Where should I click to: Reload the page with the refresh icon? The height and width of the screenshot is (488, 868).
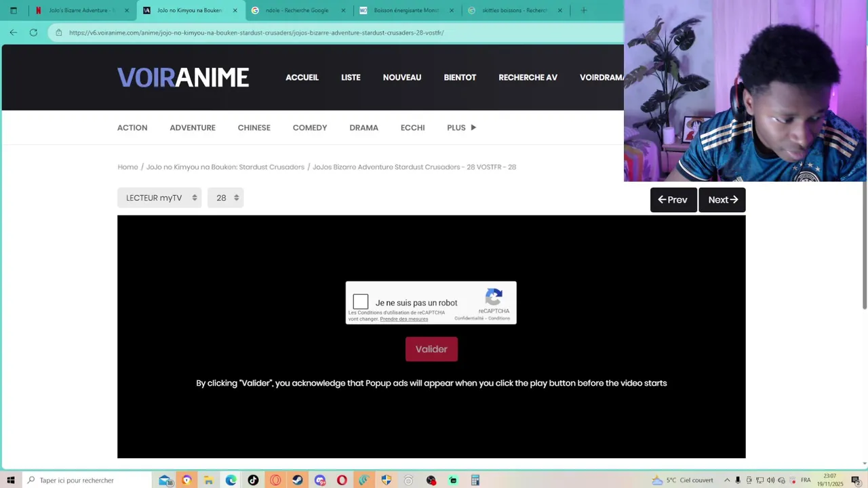click(33, 33)
